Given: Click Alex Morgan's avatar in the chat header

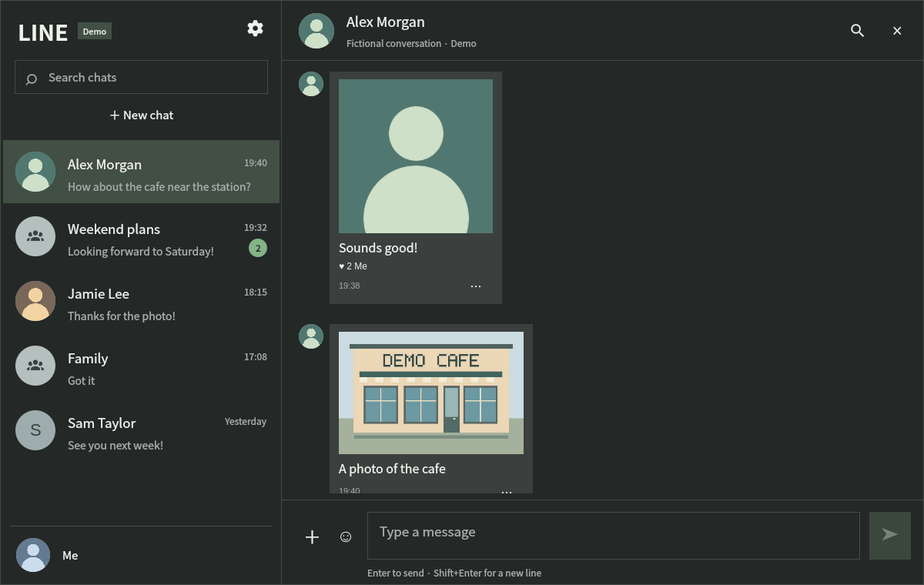Looking at the screenshot, I should pos(316,31).
